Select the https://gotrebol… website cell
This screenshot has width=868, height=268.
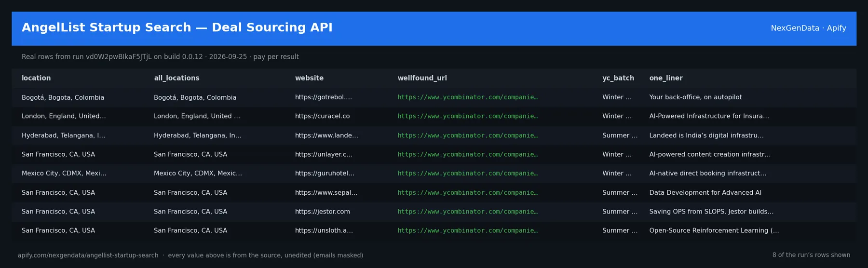click(x=324, y=97)
